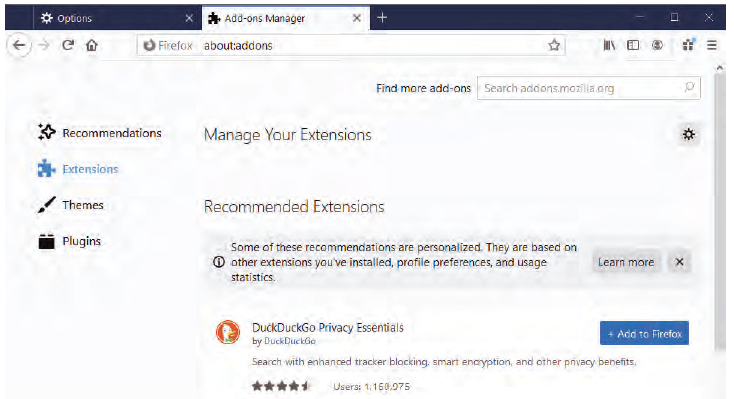734x399 pixels.
Task: Bookmark this page with the star icon
Action: pos(554,45)
